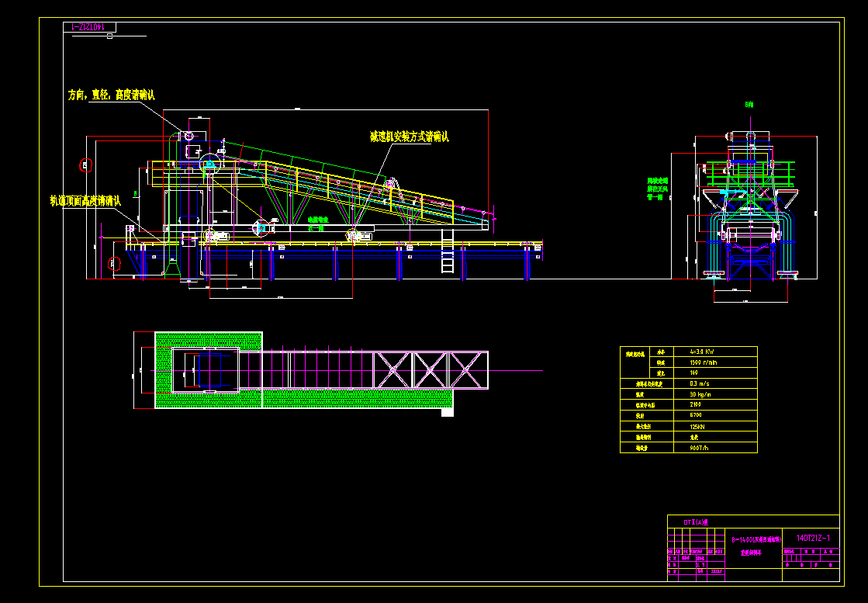Viewport: 868px width, 603px height.
Task: Click the 30 kg/m table cell
Action: tap(715, 394)
